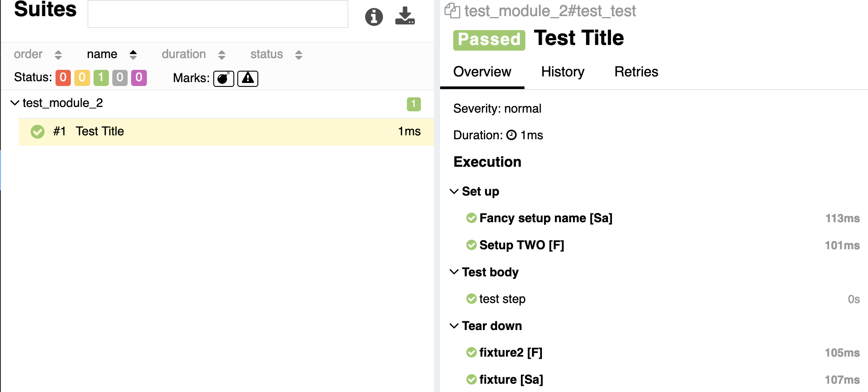Viewport: 868px width, 392px height.
Task: Toggle unknown status filter (purple 0)
Action: coord(139,78)
